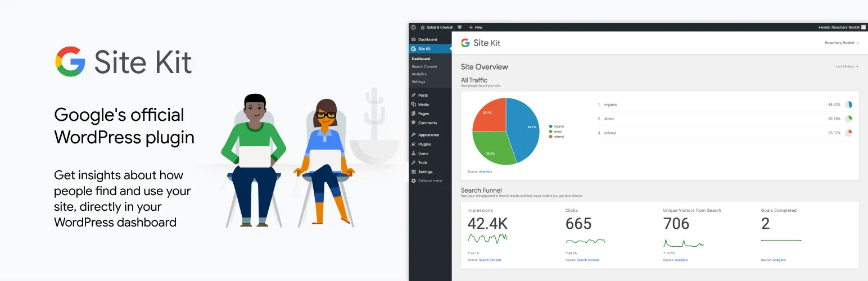Click the Collapse menu arrow icon
This screenshot has height=281, width=868.
(414, 180)
